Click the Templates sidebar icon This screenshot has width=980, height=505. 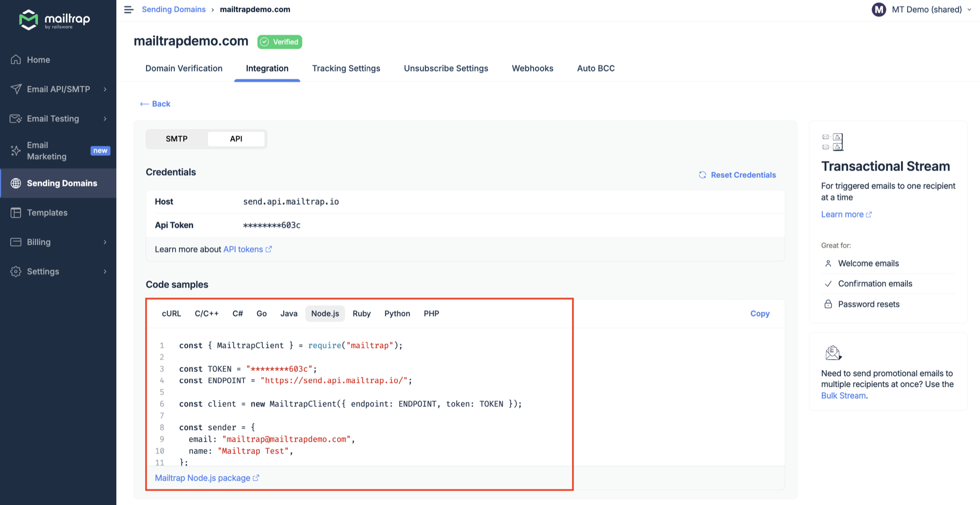pos(16,213)
